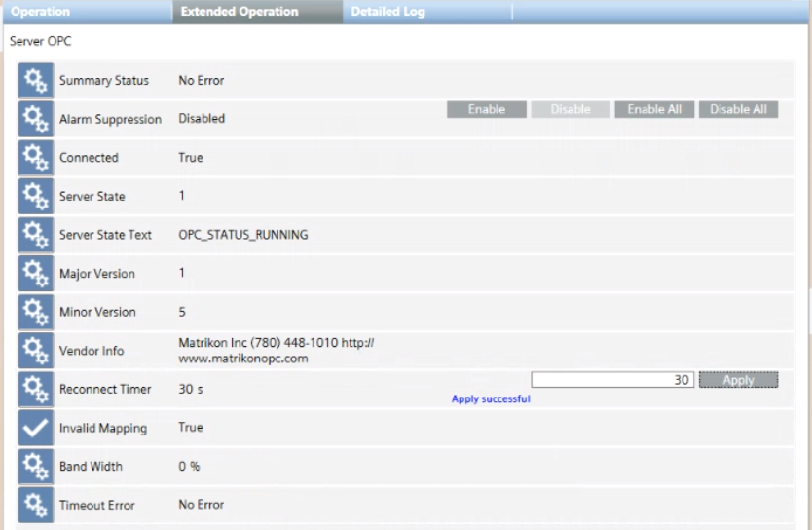Screen dimensions: 812x530
Task: Click the Server State gear icon
Action: pos(36,196)
